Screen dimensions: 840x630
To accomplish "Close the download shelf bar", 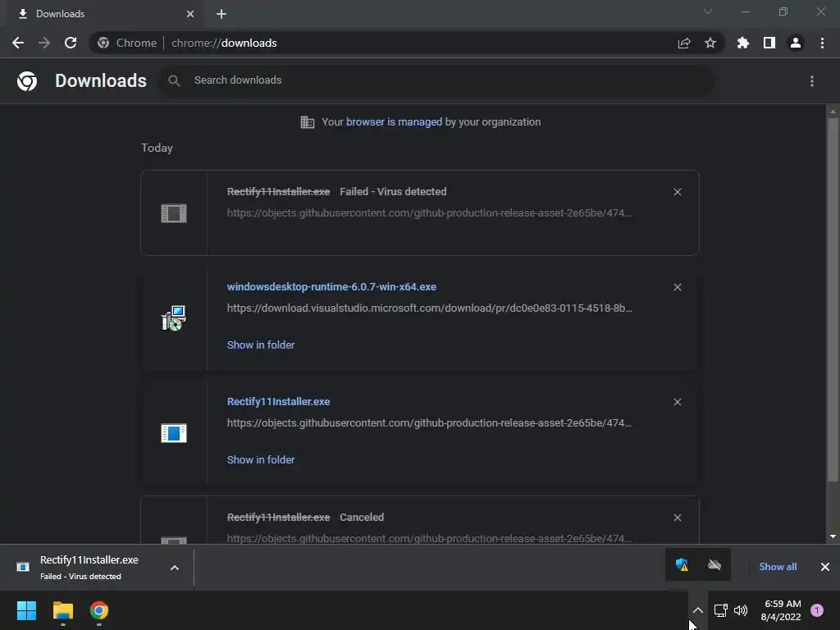I will coord(825,567).
